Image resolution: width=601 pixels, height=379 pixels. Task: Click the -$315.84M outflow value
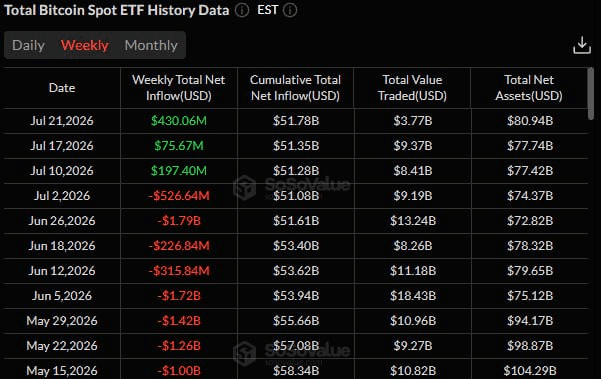[179, 271]
